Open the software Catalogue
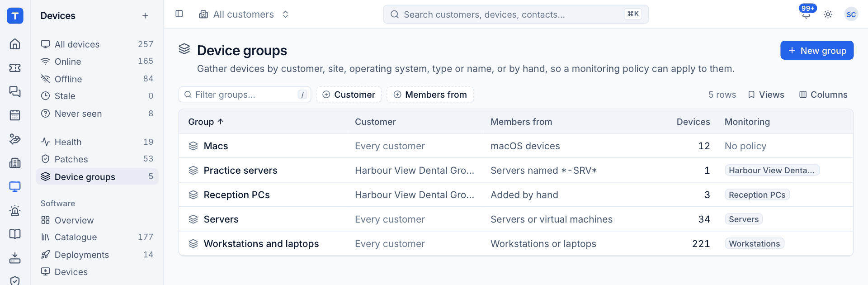868x285 pixels. (97, 237)
